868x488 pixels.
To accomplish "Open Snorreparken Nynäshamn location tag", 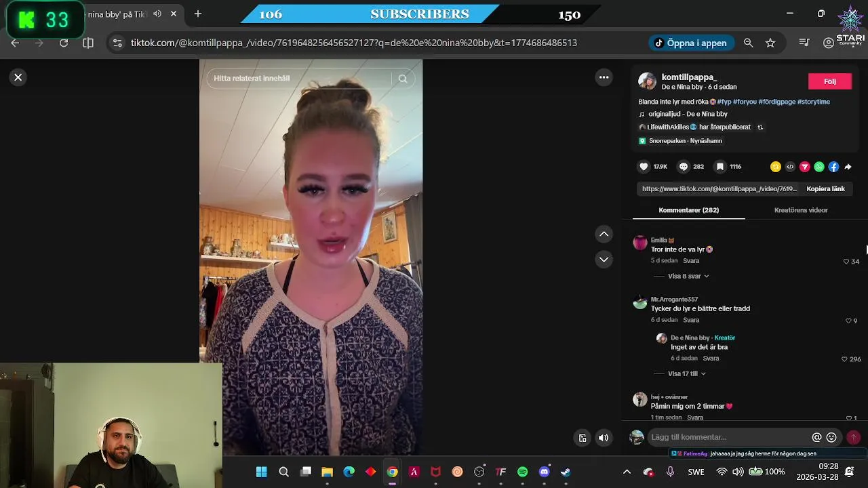I will (x=685, y=141).
